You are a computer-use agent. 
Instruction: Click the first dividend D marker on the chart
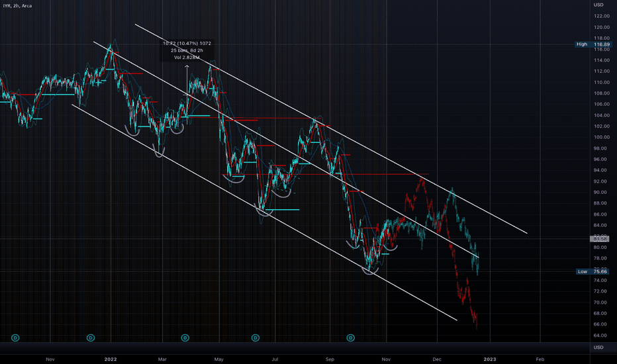pyautogui.click(x=15, y=338)
